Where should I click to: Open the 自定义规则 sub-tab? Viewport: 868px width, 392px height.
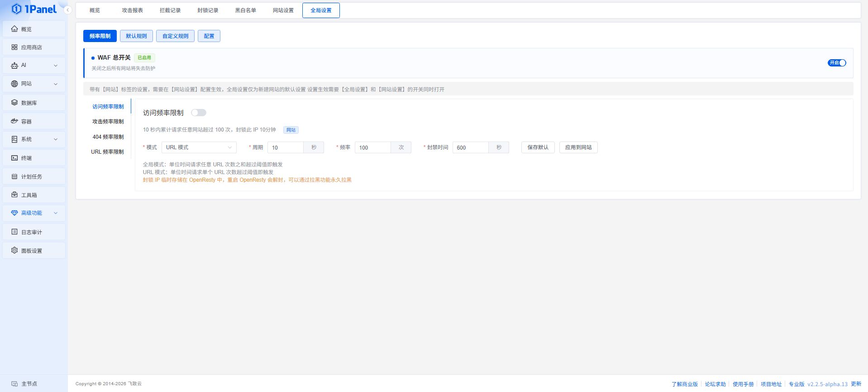[176, 36]
